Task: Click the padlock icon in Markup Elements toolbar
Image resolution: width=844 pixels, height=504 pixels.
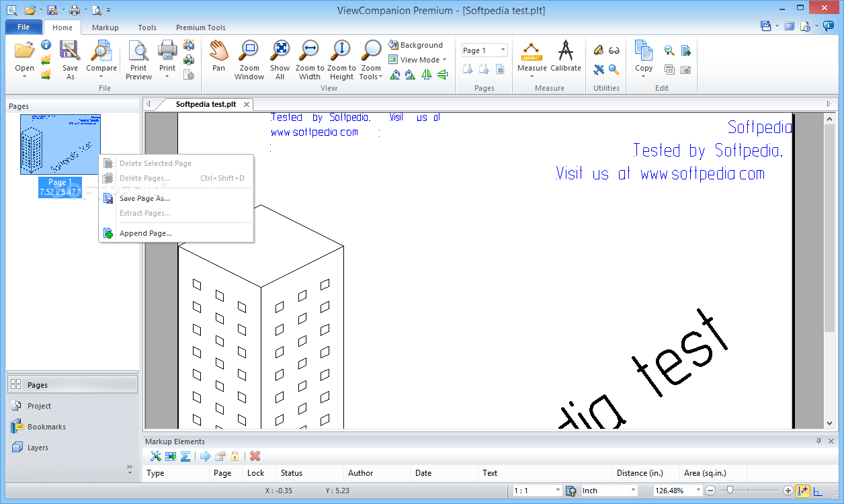Action: pos(235,456)
